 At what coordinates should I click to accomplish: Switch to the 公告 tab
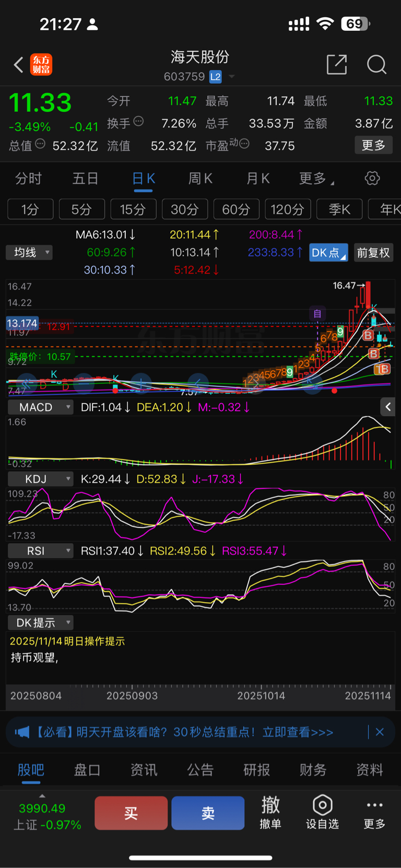(200, 770)
